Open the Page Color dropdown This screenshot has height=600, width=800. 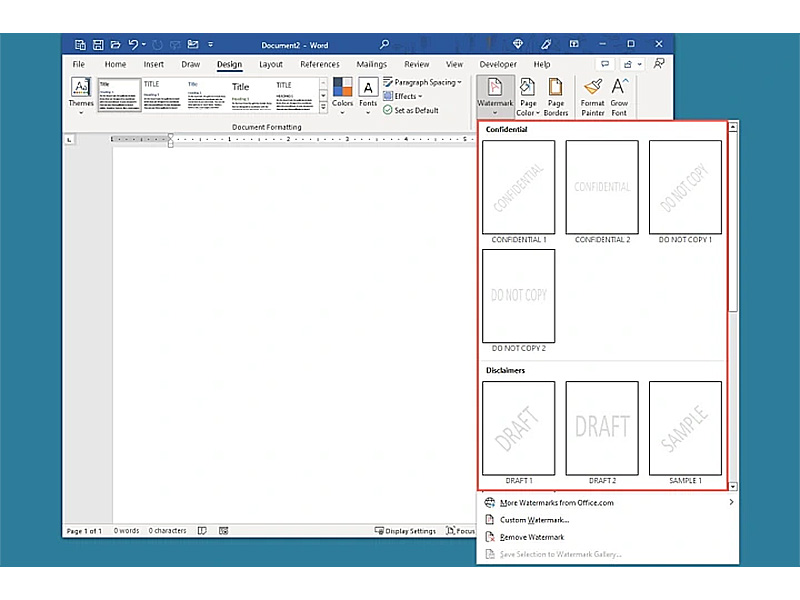(x=528, y=96)
